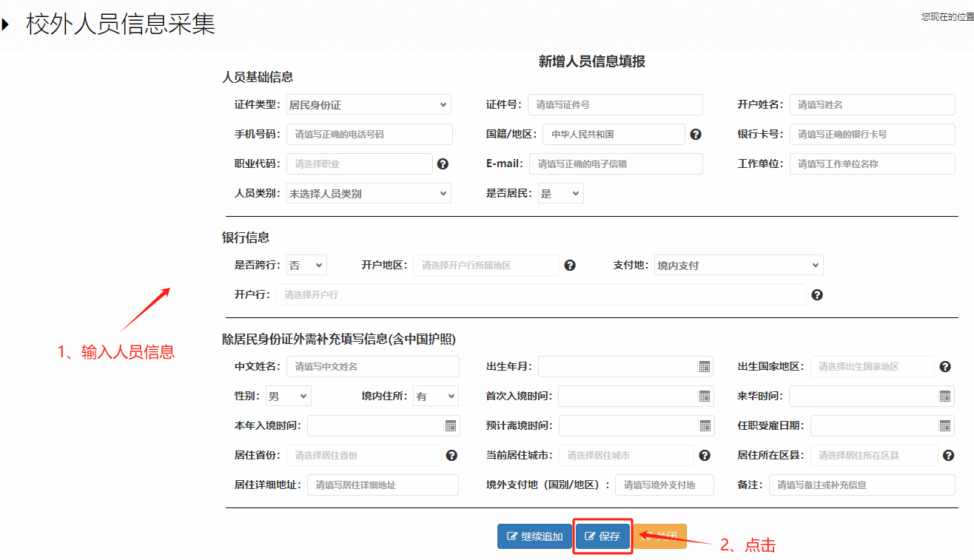This screenshot has width=974, height=560.
Task: Open the 支付地 dropdown list
Action: 739,266
